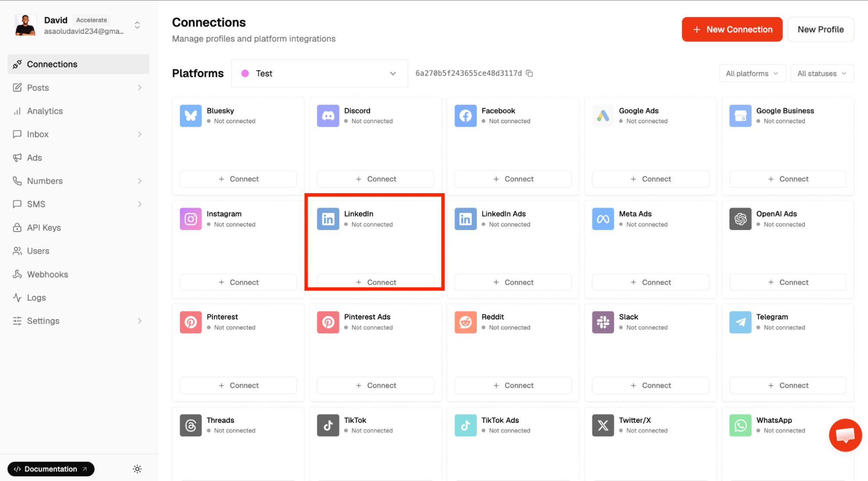Copy the profile ID with copy icon
The image size is (868, 481).
click(x=529, y=73)
